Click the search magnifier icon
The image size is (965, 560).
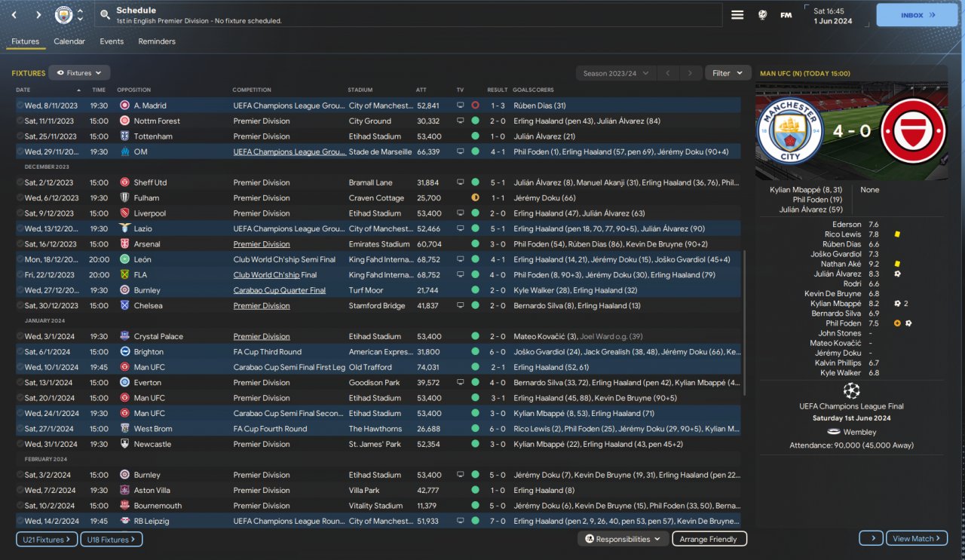click(105, 15)
